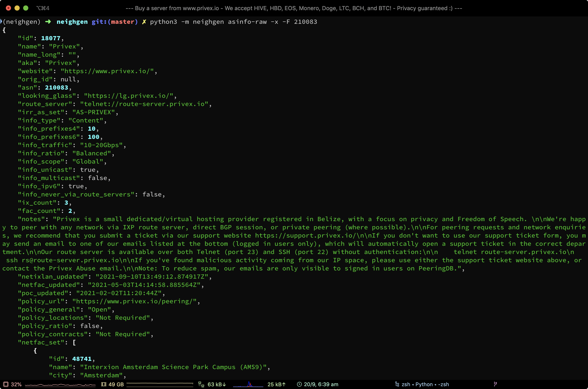Select the Python job in status bar
This screenshot has width=588, height=389.
click(424, 384)
